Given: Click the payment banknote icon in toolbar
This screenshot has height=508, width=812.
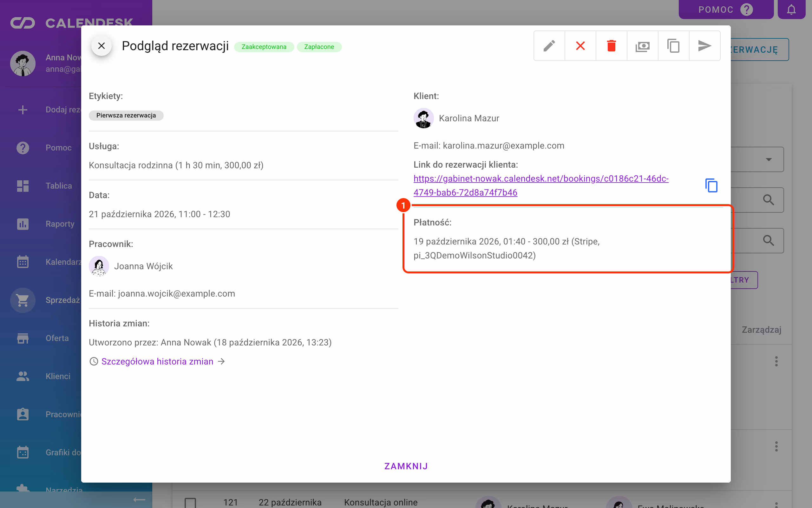Looking at the screenshot, I should [x=643, y=46].
